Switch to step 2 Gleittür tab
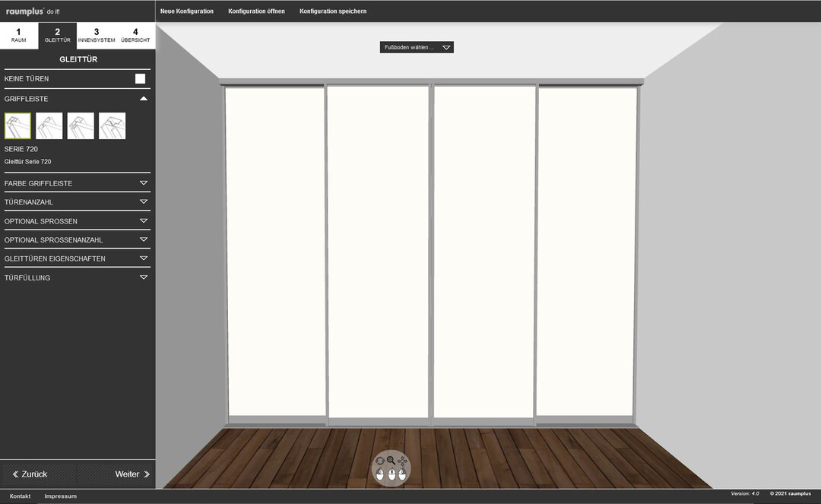The height and width of the screenshot is (504, 821). point(58,36)
